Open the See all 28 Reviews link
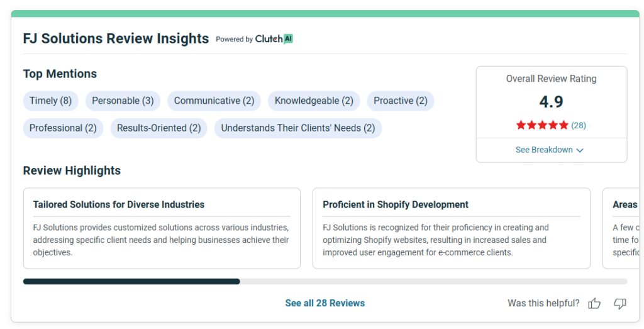This screenshot has height=329, width=644. (x=325, y=303)
